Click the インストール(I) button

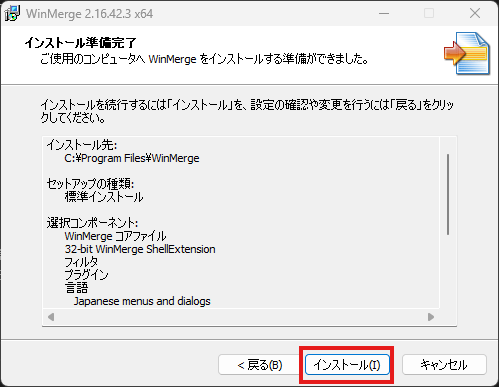coord(347,365)
